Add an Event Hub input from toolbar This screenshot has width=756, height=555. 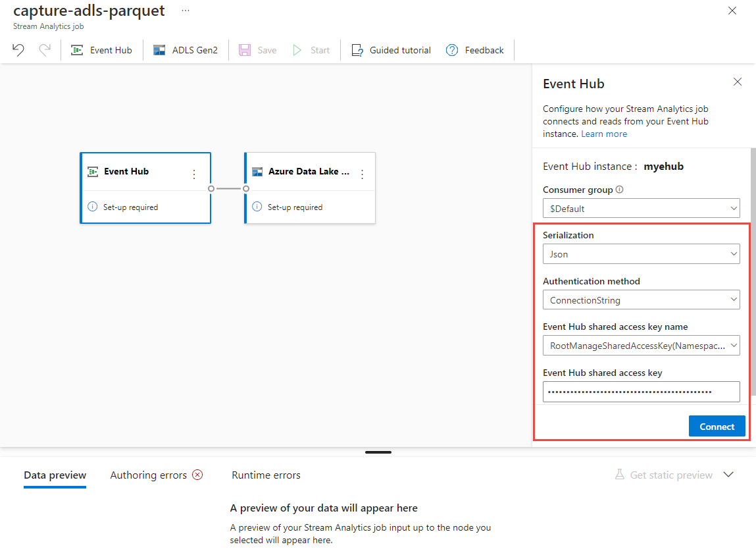(x=101, y=50)
